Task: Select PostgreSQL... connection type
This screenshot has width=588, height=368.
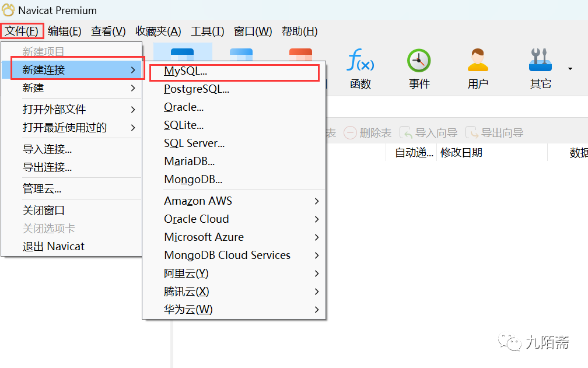Action: coord(234,89)
